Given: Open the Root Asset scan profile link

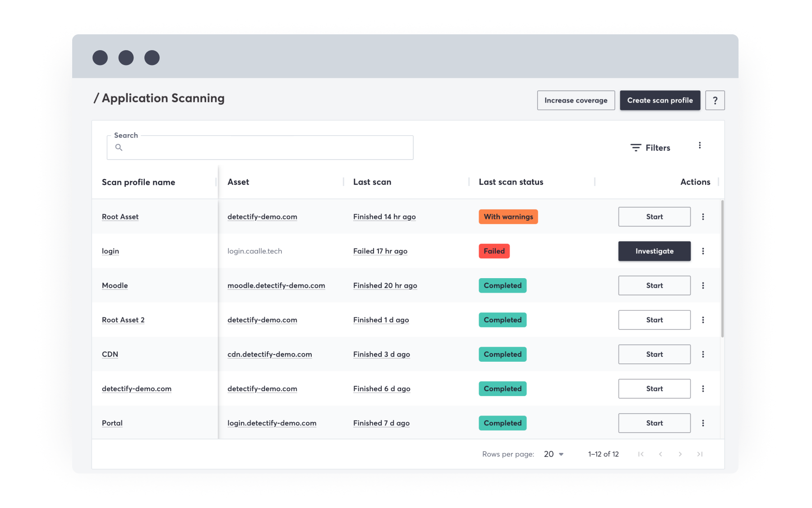Looking at the screenshot, I should (x=120, y=217).
